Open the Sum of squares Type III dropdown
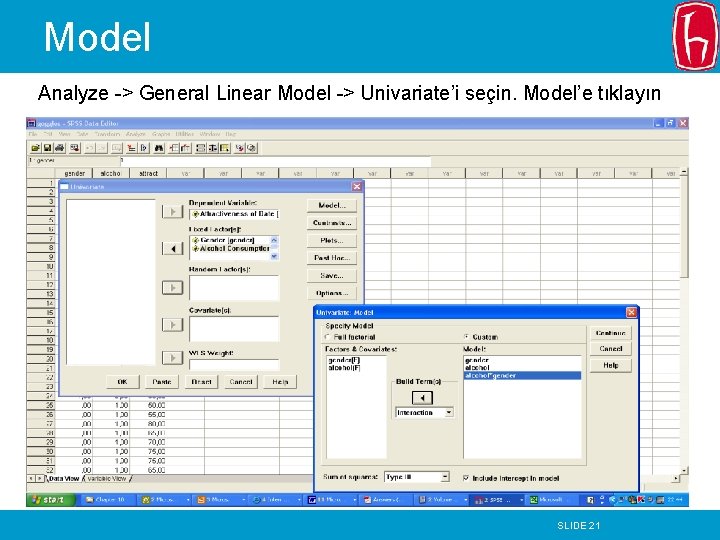Screen dimensions: 720x540 pyautogui.click(x=445, y=477)
